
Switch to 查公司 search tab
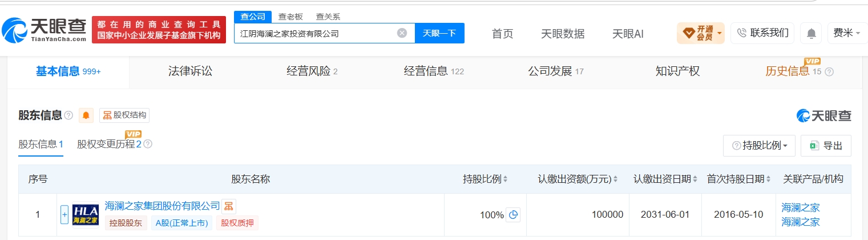pyautogui.click(x=252, y=17)
